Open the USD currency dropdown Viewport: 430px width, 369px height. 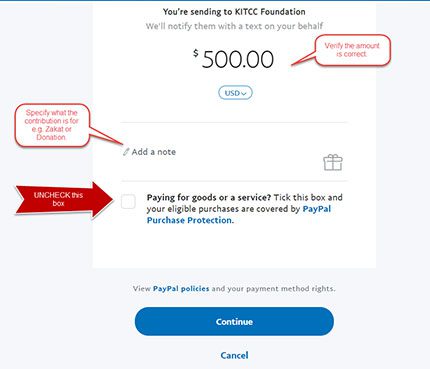pyautogui.click(x=235, y=93)
